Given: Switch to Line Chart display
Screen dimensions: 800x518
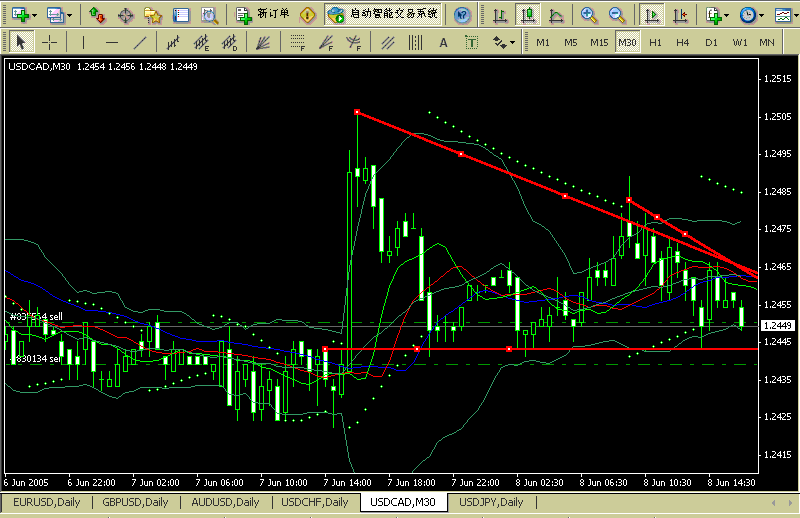Looking at the screenshot, I should click(556, 15).
